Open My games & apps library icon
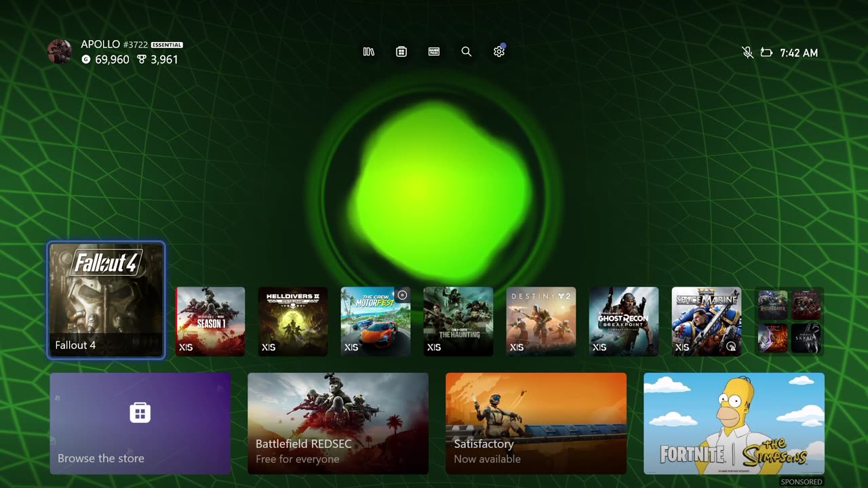The width and height of the screenshot is (868, 488). pos(369,52)
